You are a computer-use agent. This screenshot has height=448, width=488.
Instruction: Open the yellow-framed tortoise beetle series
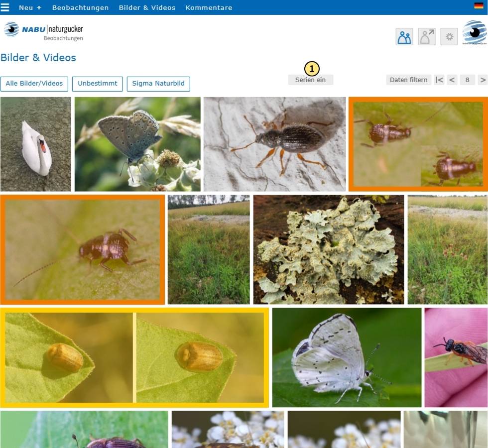[x=134, y=357]
